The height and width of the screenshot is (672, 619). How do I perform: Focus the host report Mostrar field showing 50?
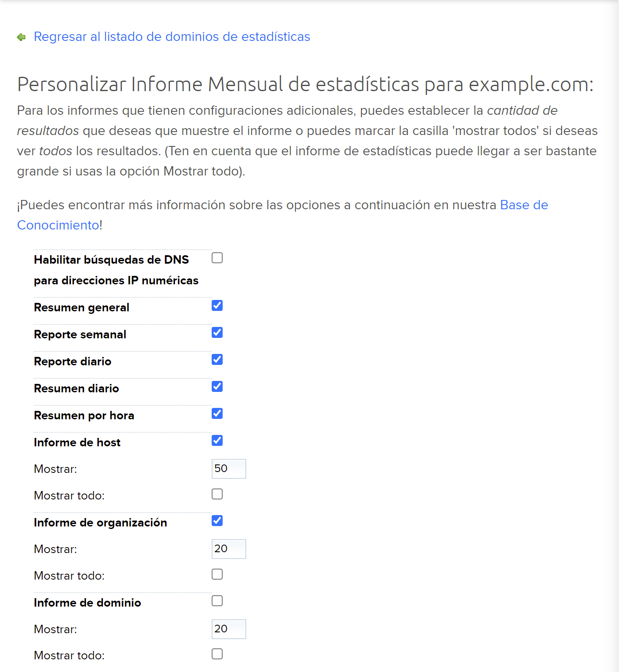[x=229, y=469]
